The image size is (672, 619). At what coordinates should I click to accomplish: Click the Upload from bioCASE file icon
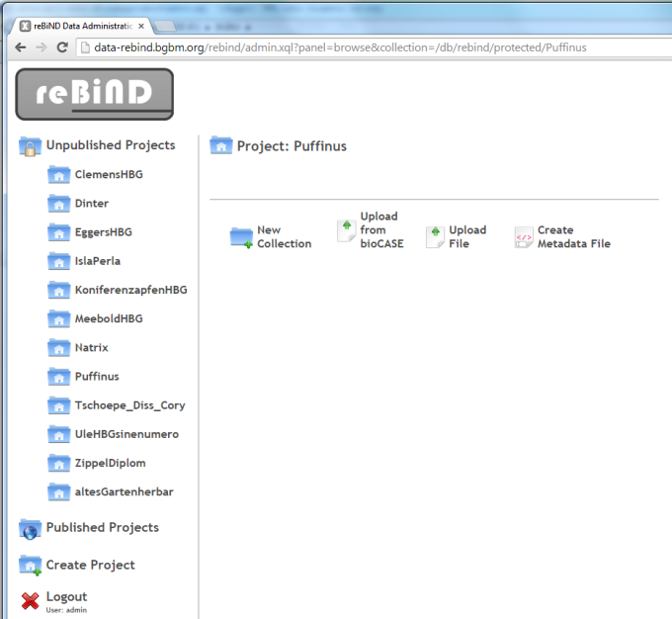click(x=346, y=230)
